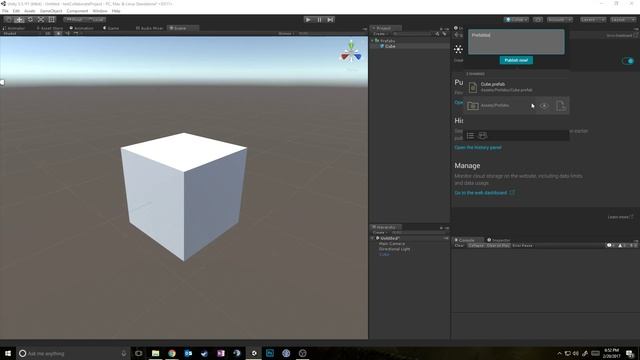Viewport: 640px width, 360px height.
Task: Click the Assets/Prefabs folder icon
Action: pyautogui.click(x=473, y=106)
